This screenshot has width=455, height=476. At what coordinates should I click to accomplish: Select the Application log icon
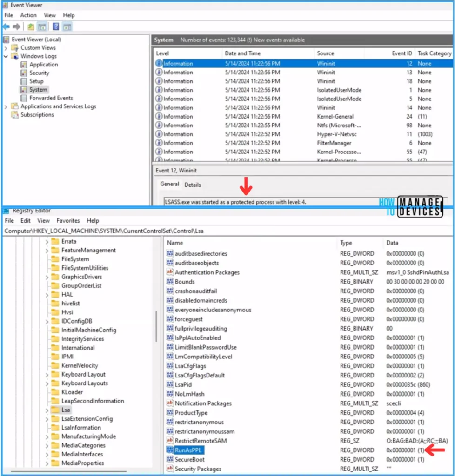point(24,65)
